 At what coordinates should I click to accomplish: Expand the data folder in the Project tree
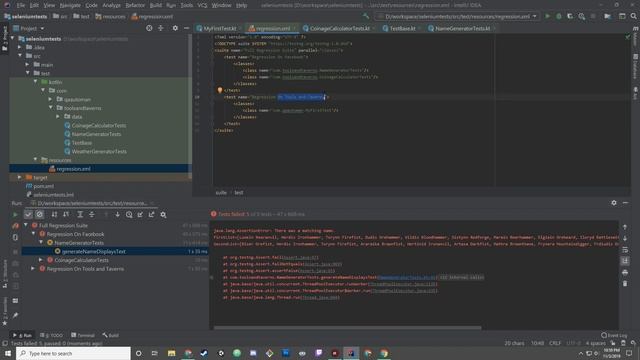(x=58, y=117)
